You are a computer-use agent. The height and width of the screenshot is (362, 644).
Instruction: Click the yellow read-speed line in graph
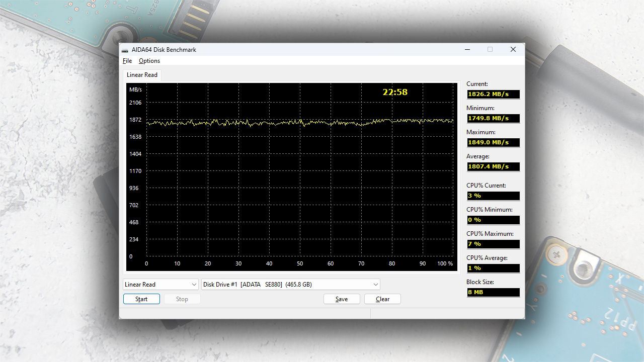coord(300,122)
